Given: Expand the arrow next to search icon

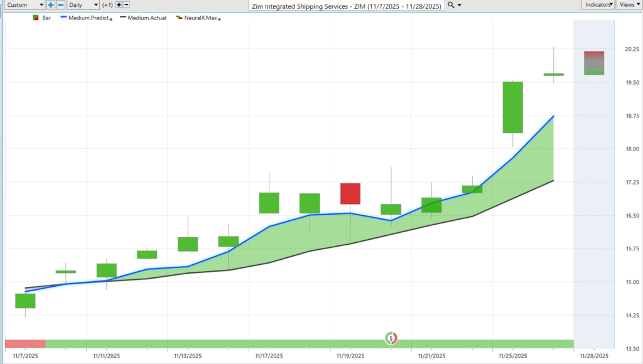Looking at the screenshot, I should (x=460, y=5).
